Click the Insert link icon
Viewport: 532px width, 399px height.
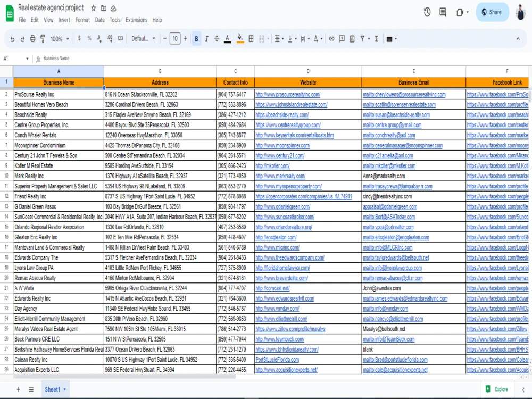[x=332, y=39]
